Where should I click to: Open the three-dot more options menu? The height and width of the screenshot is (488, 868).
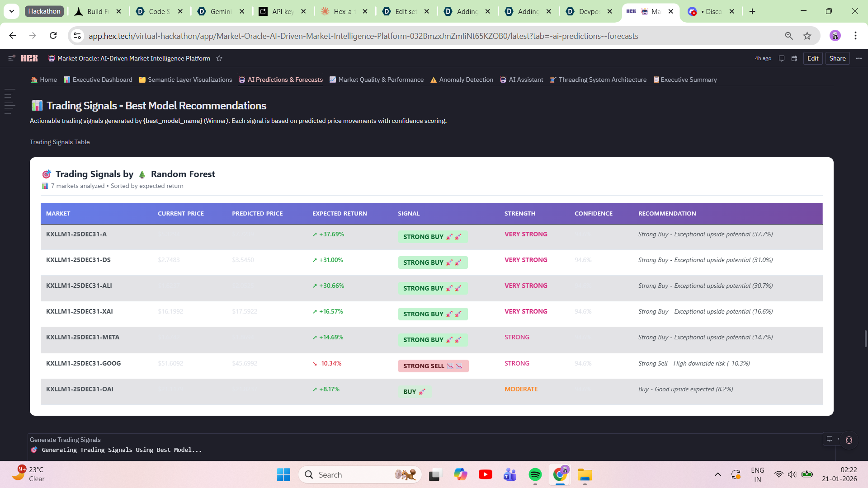859,58
